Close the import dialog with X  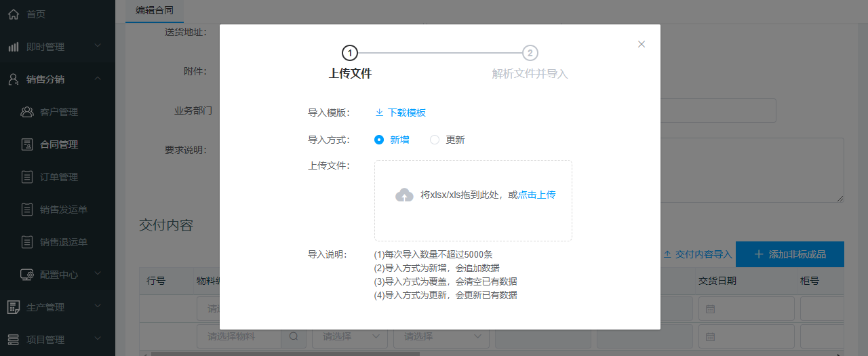pyautogui.click(x=642, y=44)
